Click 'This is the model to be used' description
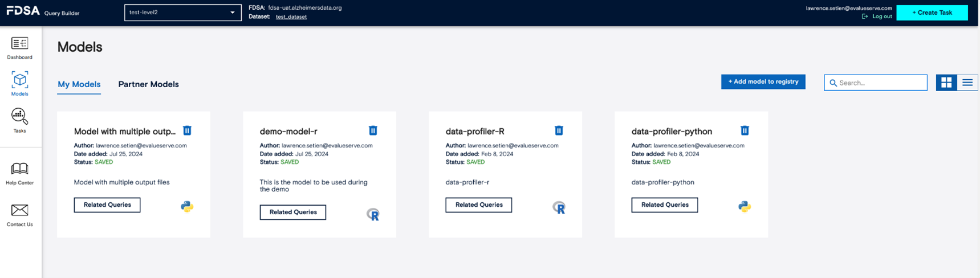The height and width of the screenshot is (278, 980). pos(314,186)
